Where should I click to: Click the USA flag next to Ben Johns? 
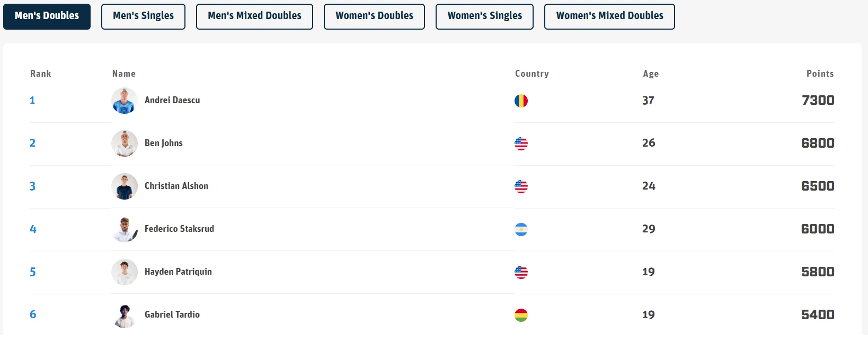[521, 143]
